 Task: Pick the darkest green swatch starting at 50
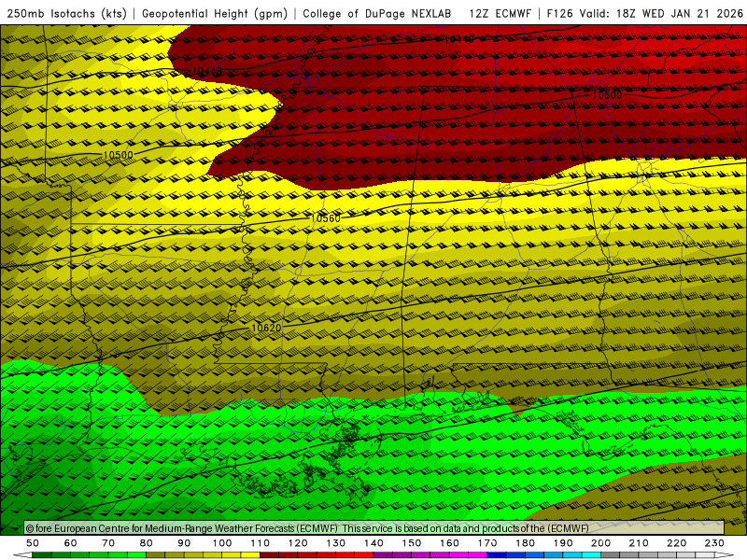click(x=42, y=555)
